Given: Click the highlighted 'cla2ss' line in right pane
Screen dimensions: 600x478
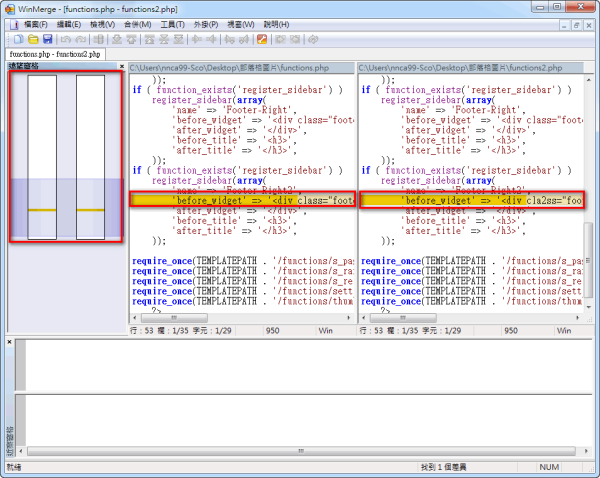Looking at the screenshot, I should [x=470, y=200].
